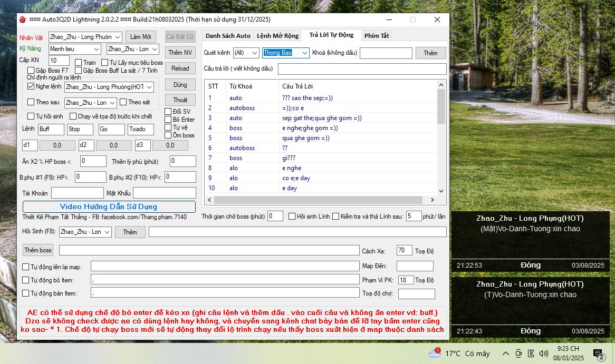Viewport: 615px width, 364px height.
Task: Click the Video Hướng Dẫn Sử Dụng button
Action: click(109, 206)
